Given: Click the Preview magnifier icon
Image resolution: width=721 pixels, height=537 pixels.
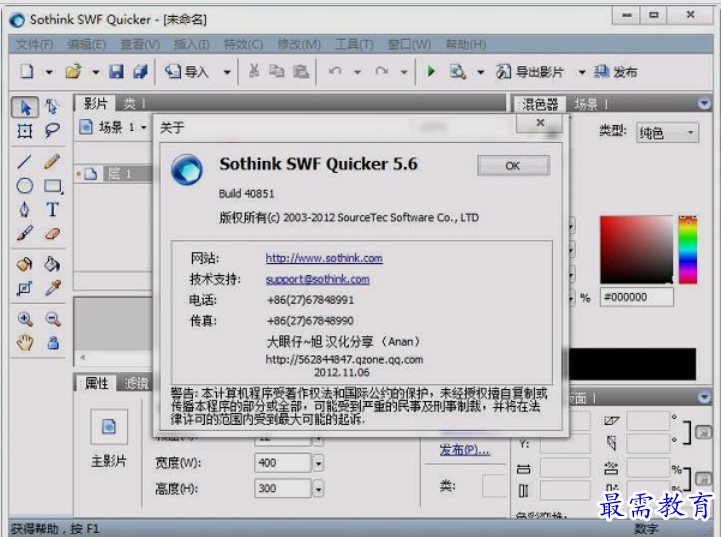Looking at the screenshot, I should (458, 72).
